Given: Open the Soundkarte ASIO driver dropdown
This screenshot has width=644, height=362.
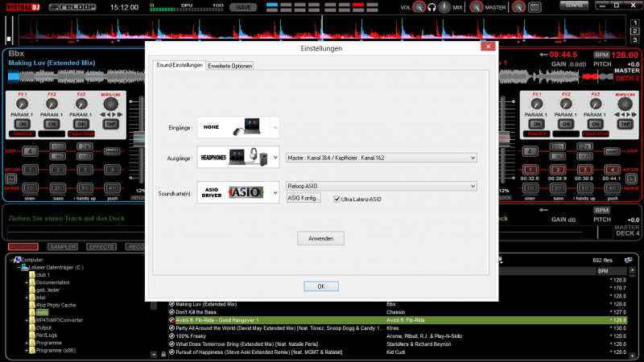Looking at the screenshot, I should click(x=238, y=192).
